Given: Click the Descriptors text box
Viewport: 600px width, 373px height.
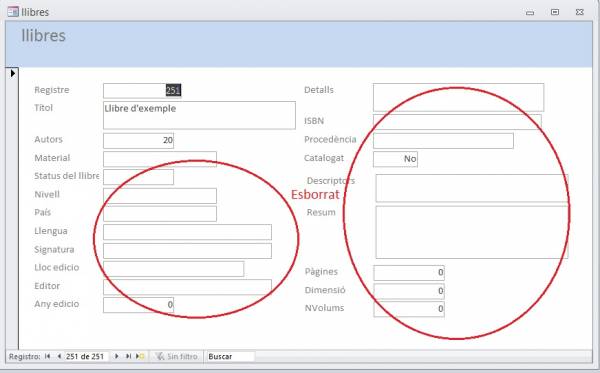Looking at the screenshot, I should (x=472, y=188).
